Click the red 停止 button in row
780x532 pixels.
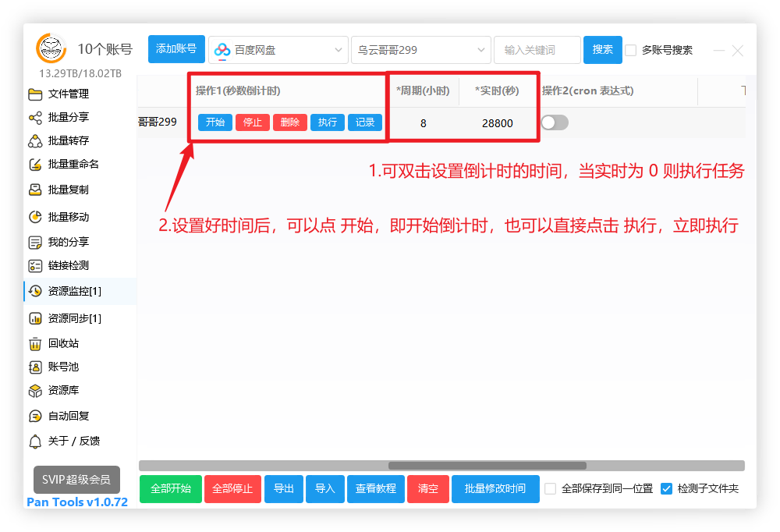[253, 122]
